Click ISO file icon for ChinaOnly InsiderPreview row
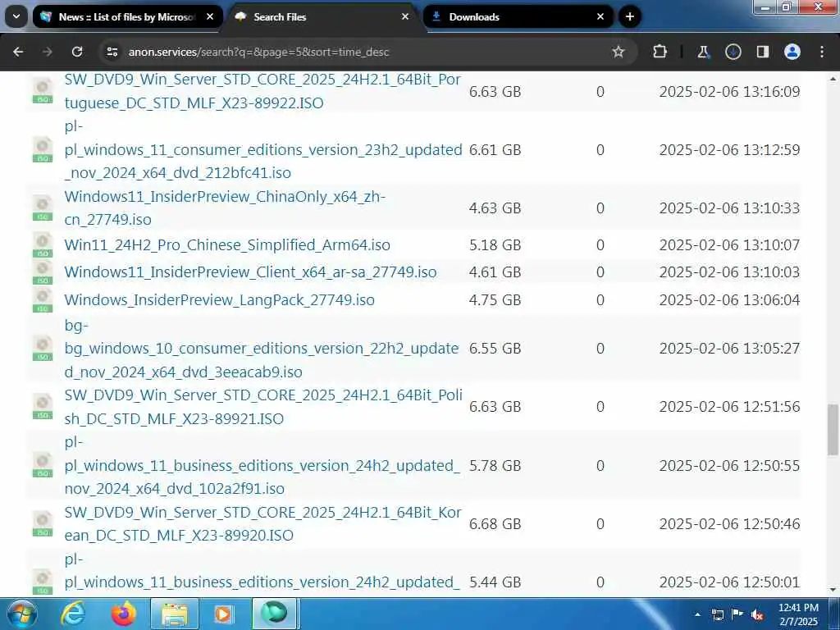The width and height of the screenshot is (840, 630). pos(43,208)
